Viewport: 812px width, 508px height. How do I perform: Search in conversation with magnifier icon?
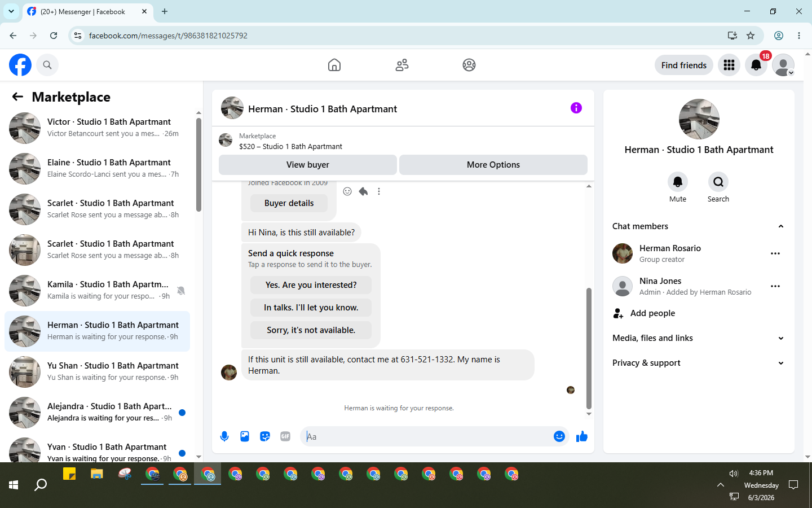coord(718,182)
